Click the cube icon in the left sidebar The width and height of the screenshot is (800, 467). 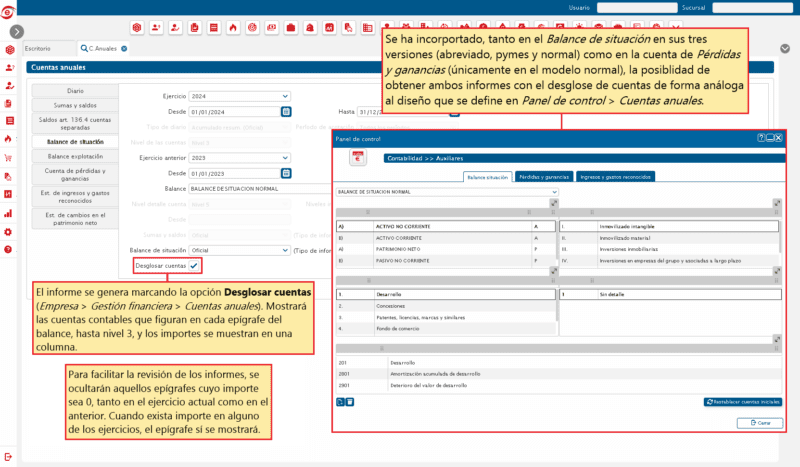[x=9, y=50]
